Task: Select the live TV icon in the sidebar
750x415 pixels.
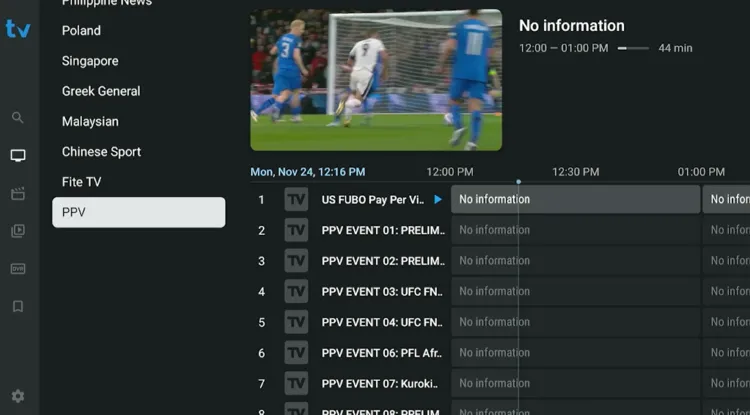Action: point(18,155)
